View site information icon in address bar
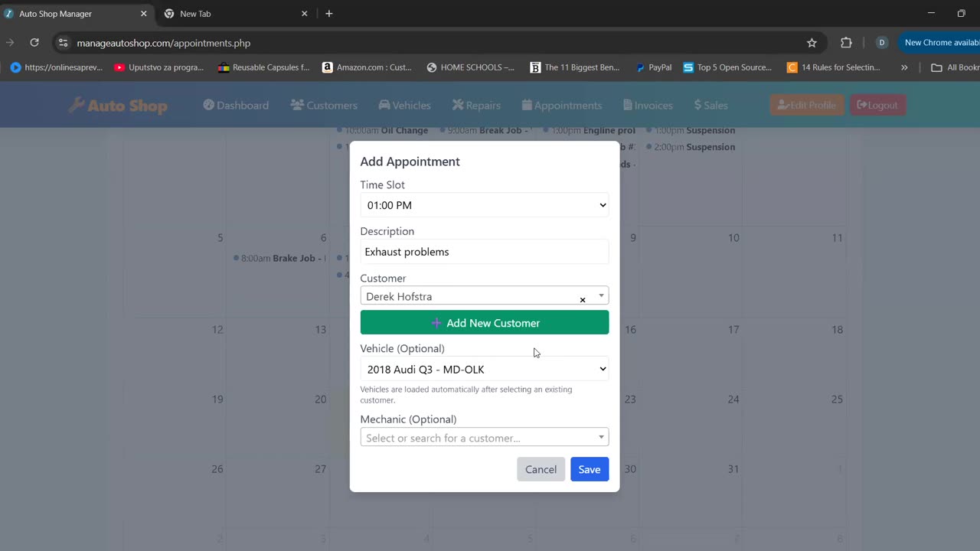 (64, 43)
